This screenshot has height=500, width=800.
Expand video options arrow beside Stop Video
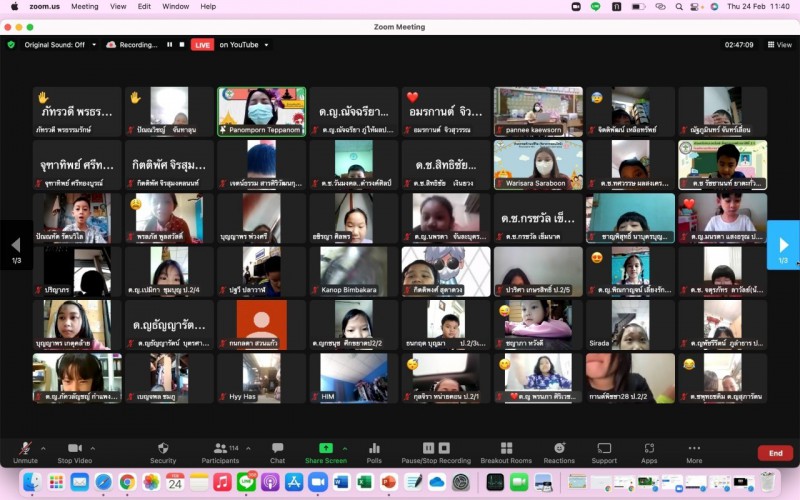tap(93, 448)
